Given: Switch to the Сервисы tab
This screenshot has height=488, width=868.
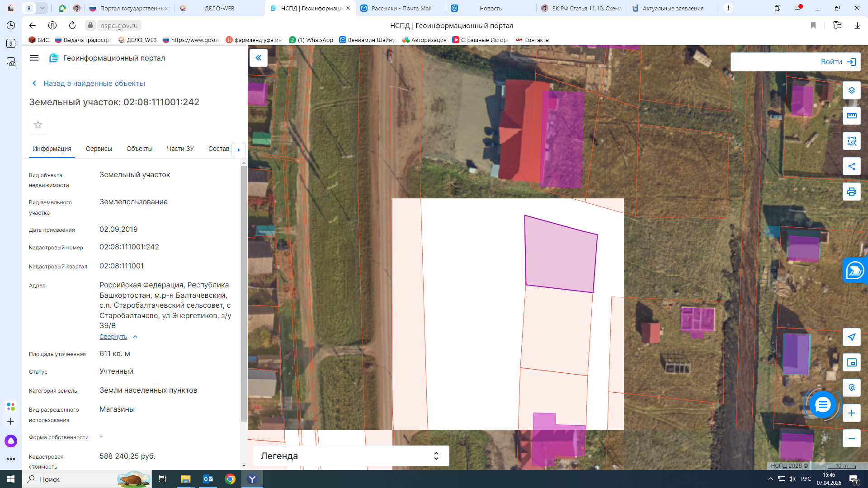Looking at the screenshot, I should pyautogui.click(x=99, y=149).
